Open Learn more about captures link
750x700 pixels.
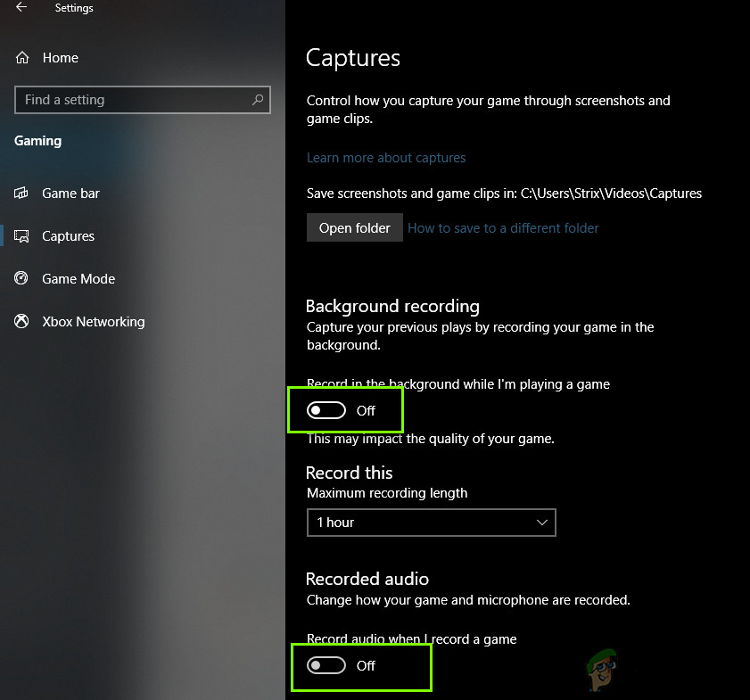(386, 158)
